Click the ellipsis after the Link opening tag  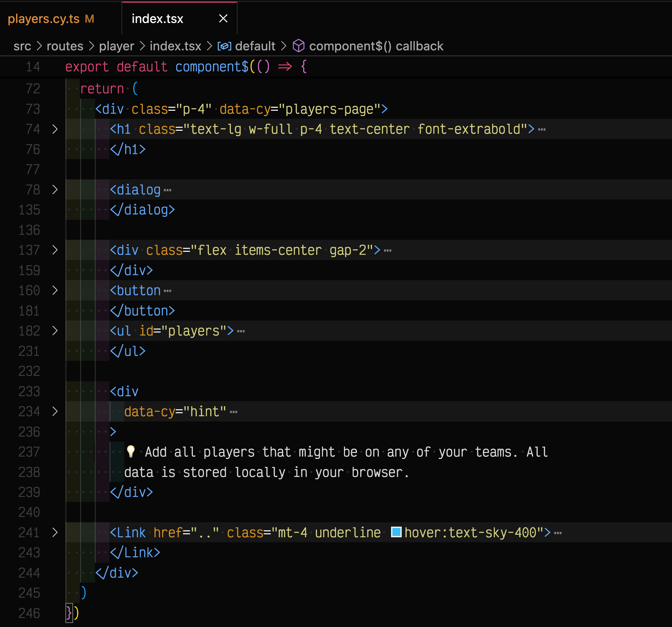point(558,533)
